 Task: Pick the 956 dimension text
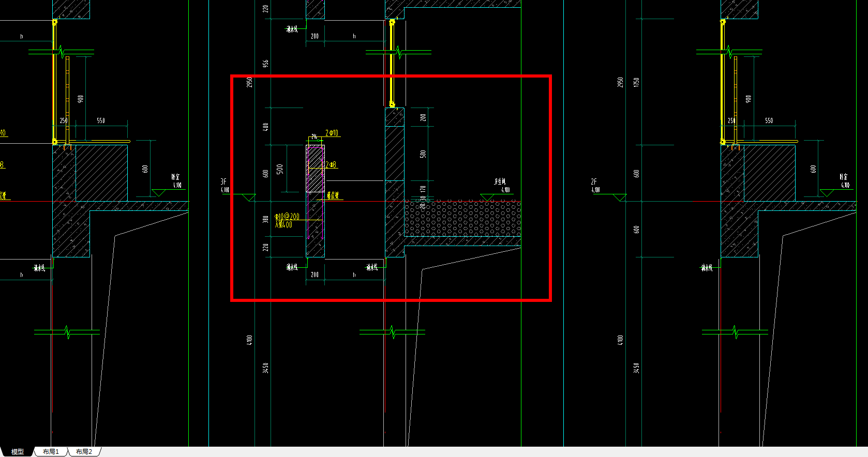[266, 64]
